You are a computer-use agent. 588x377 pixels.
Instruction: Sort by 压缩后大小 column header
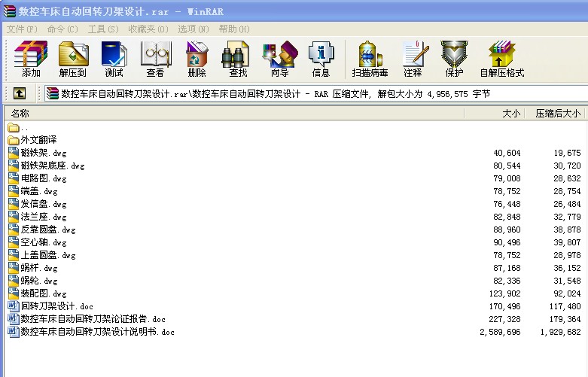pos(557,113)
